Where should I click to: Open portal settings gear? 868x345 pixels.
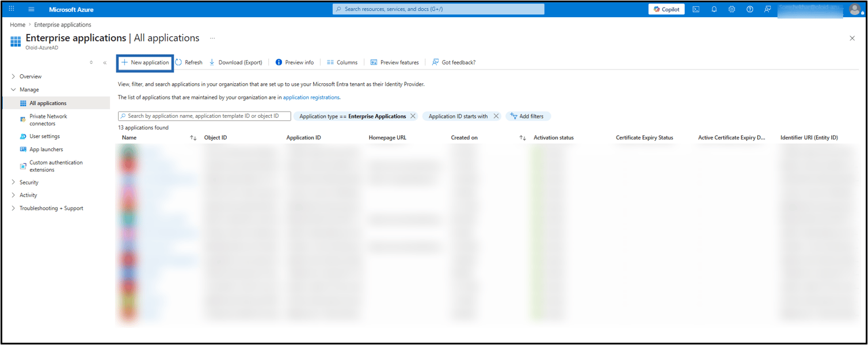point(732,9)
